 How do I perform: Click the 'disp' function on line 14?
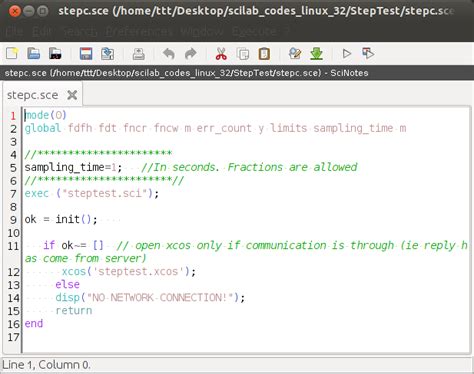[67, 298]
